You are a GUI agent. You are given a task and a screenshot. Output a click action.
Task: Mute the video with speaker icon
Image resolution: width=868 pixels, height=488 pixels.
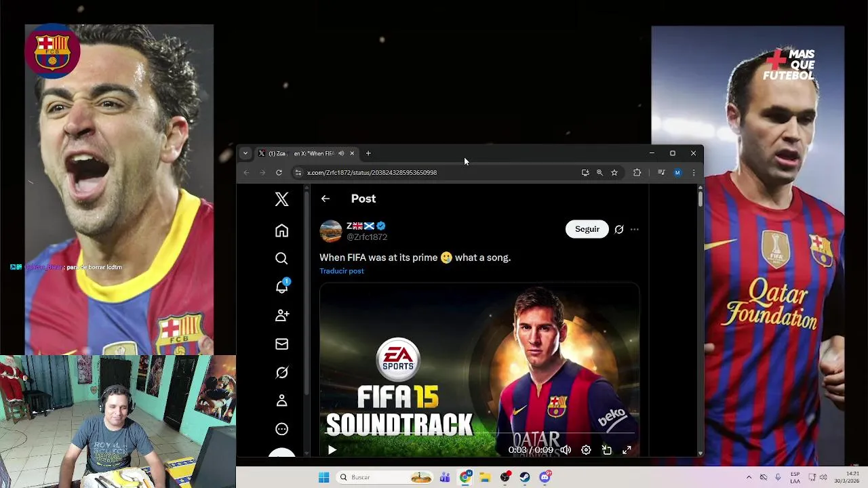click(566, 450)
